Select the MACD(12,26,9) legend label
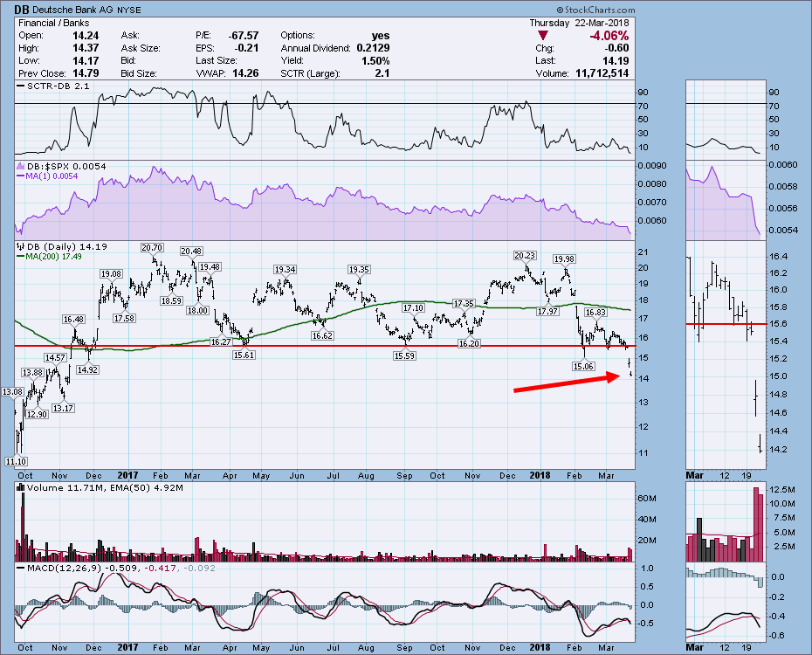Screen dimensions: 812x655 (x=59, y=567)
